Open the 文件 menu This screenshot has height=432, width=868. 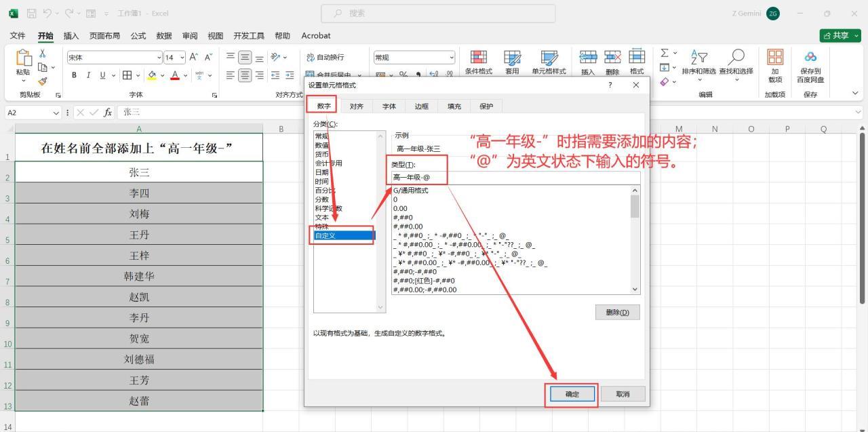(x=18, y=35)
